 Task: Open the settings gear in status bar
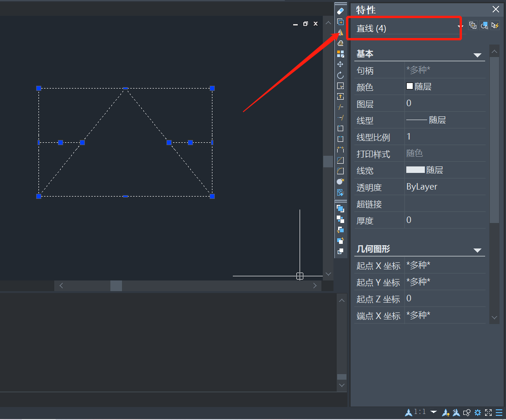478,413
